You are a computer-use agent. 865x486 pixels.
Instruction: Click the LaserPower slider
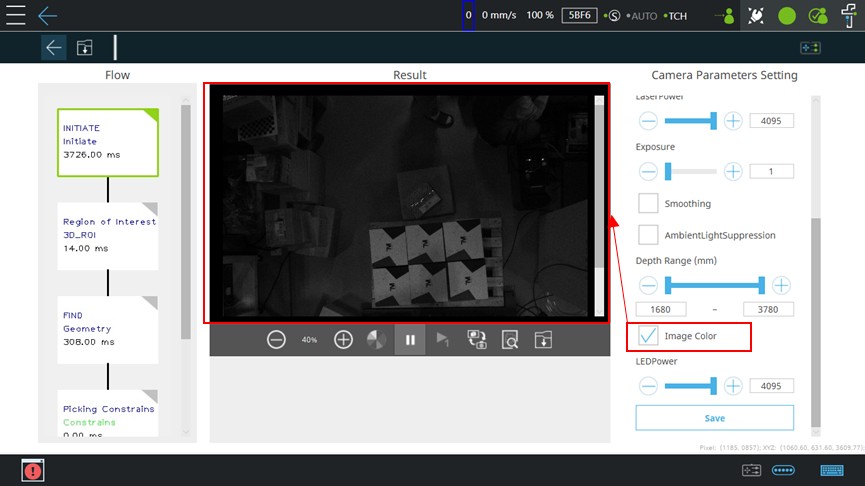(x=691, y=121)
